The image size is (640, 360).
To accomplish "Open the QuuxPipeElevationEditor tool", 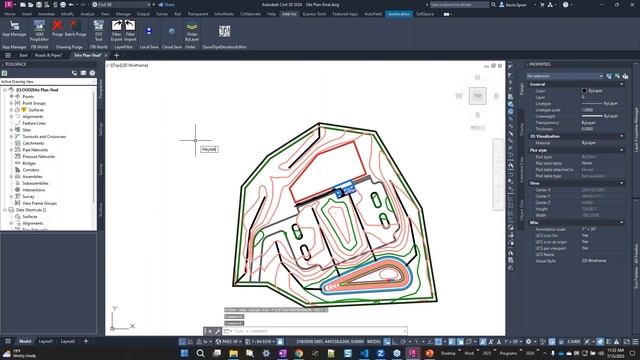I will pos(224,31).
